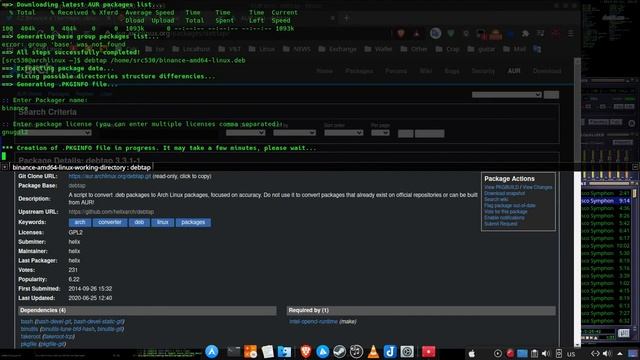
Task: Open the terminal icon in the dock
Action: [x=233, y=351]
